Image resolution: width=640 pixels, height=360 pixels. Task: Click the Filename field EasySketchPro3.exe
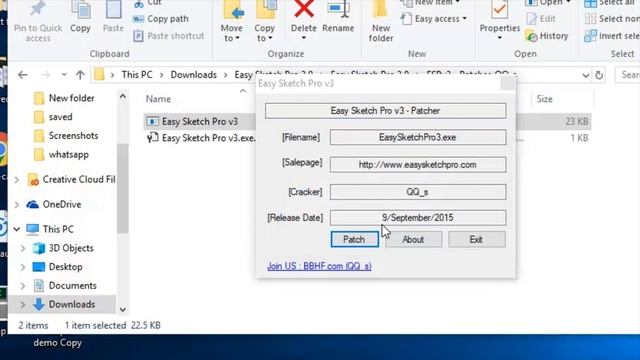pyautogui.click(x=418, y=138)
